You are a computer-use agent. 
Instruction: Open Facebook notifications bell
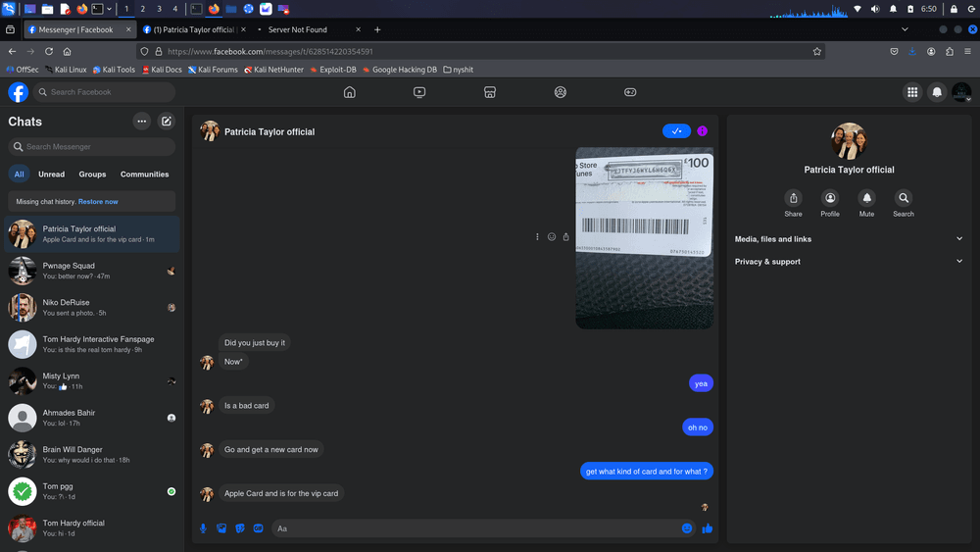coord(937,92)
